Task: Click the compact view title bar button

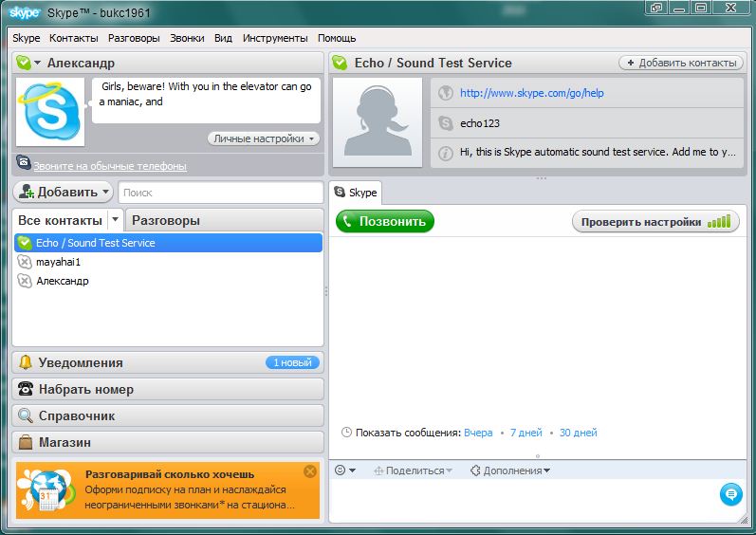Action: tap(656, 8)
